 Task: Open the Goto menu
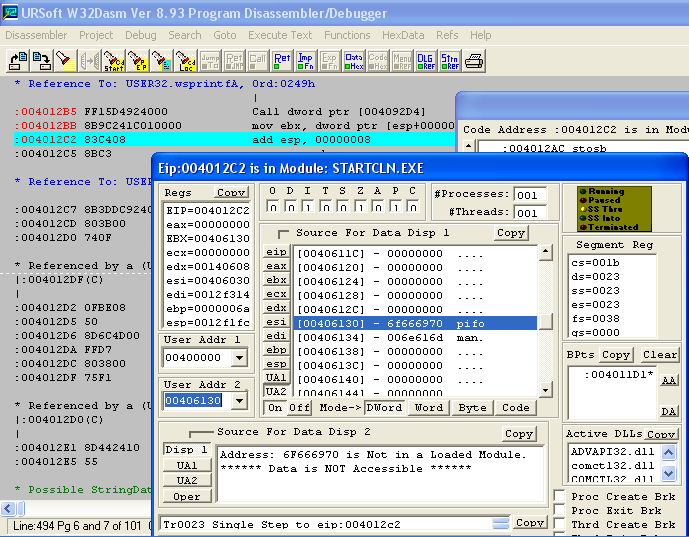click(x=225, y=35)
